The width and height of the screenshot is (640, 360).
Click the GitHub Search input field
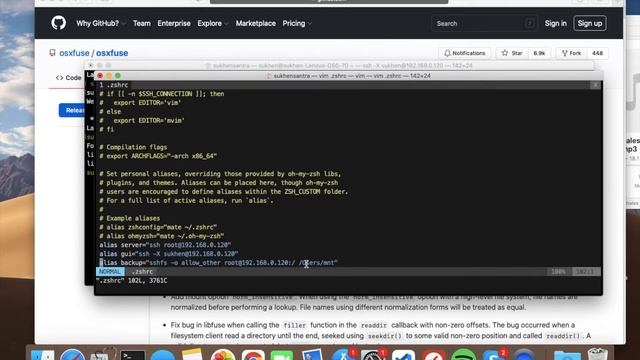[484, 23]
